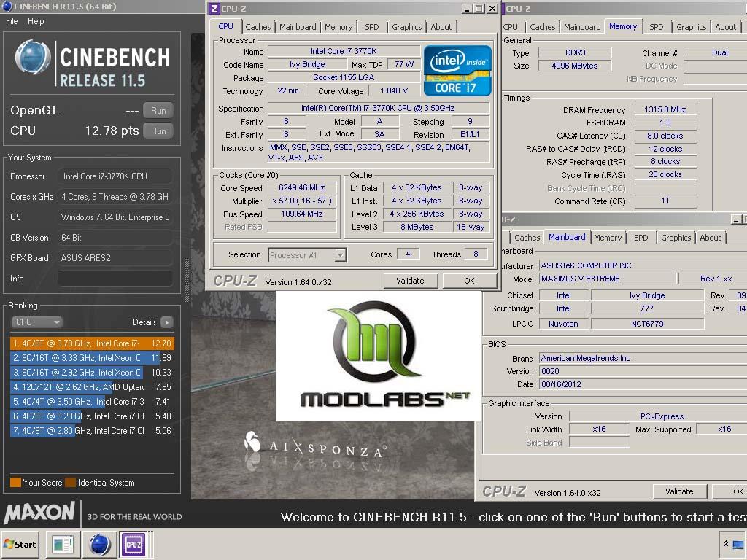Switch to Graphics tab in front CPU-Z window
747x560 pixels.
[x=406, y=27]
